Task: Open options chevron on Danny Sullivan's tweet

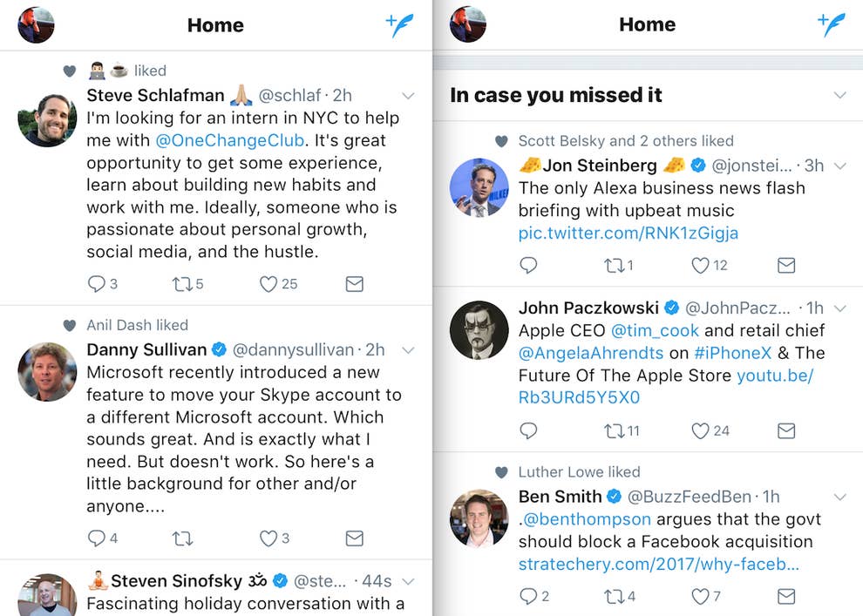Action: [x=407, y=350]
